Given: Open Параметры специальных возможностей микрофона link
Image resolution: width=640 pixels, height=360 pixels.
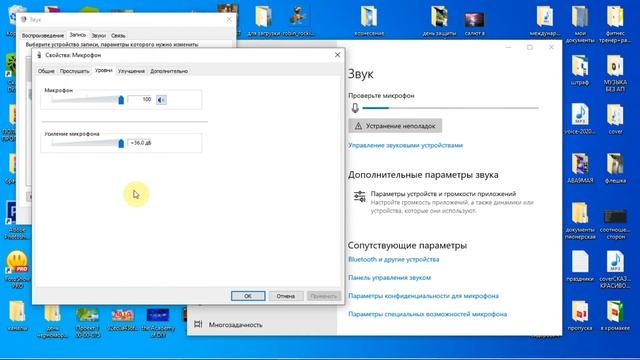Looking at the screenshot, I should tap(427, 314).
